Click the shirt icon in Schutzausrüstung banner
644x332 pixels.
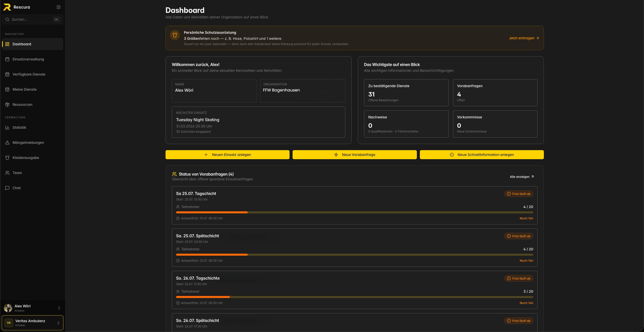175,35
